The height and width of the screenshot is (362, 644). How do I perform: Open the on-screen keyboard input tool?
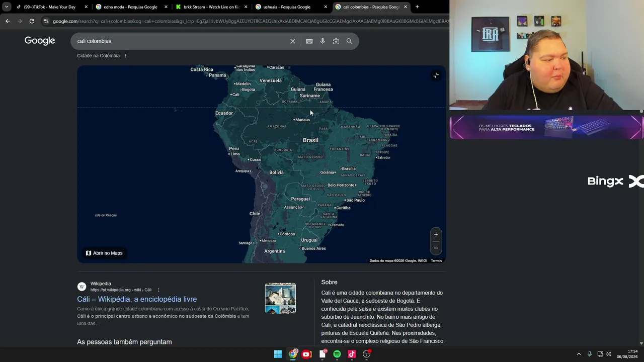coord(309,41)
